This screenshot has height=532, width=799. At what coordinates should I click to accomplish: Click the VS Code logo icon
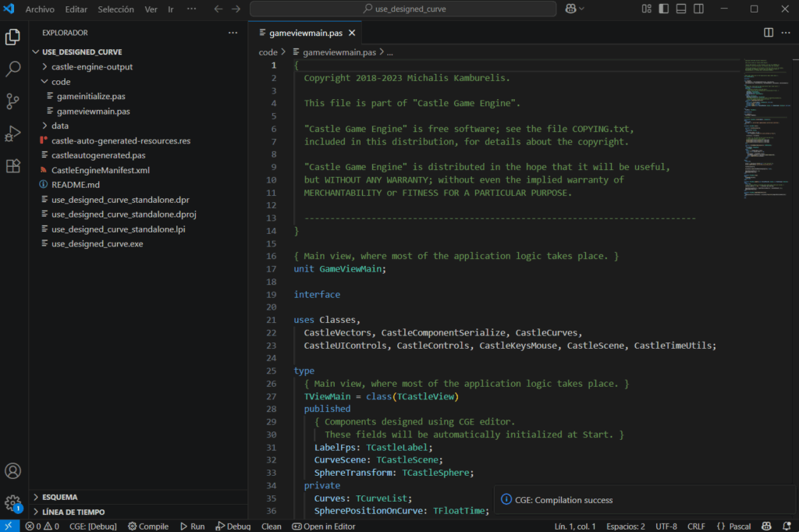pyautogui.click(x=9, y=9)
